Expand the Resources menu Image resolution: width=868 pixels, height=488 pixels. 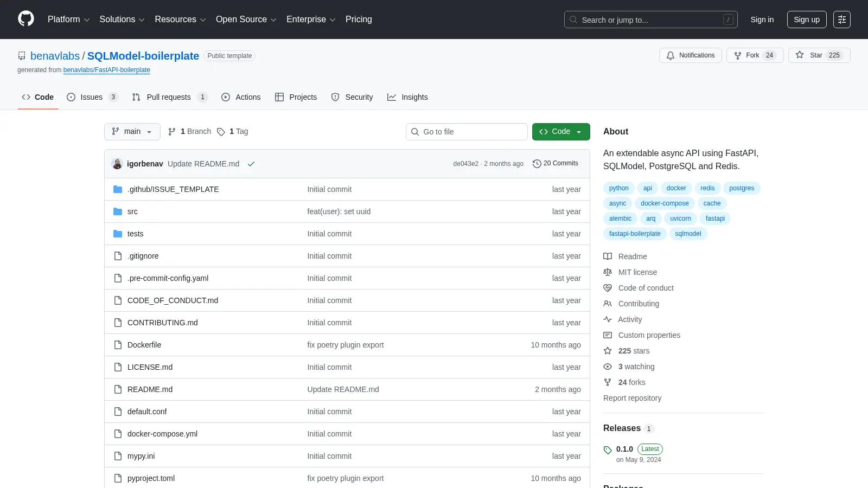pos(180,20)
